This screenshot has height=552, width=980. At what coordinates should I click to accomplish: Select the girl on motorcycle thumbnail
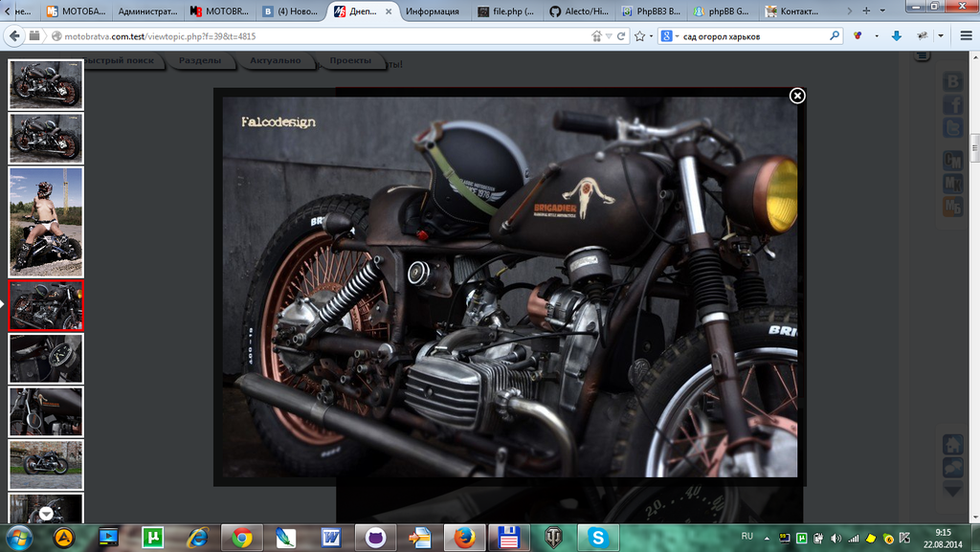46,220
